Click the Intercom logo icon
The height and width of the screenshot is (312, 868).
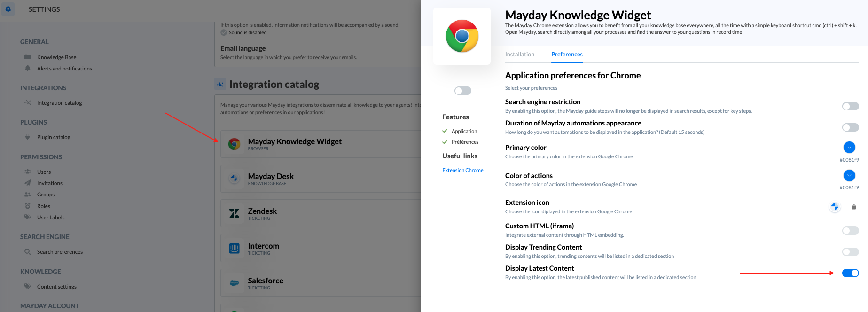[x=234, y=248]
